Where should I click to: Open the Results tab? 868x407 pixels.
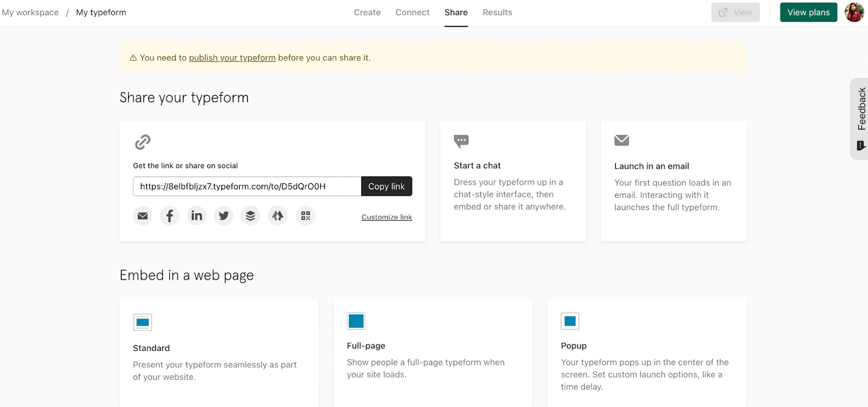click(x=497, y=12)
